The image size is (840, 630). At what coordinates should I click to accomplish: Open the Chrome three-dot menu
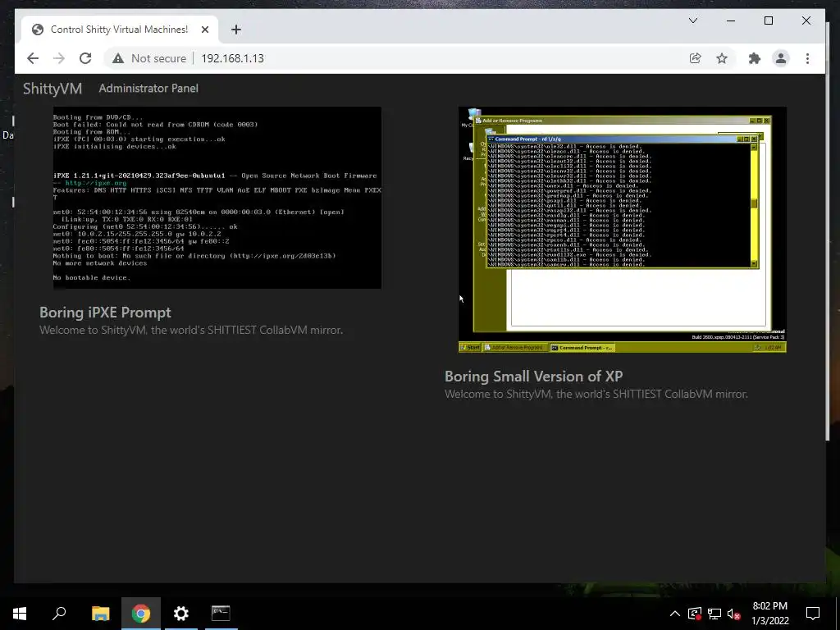[807, 58]
